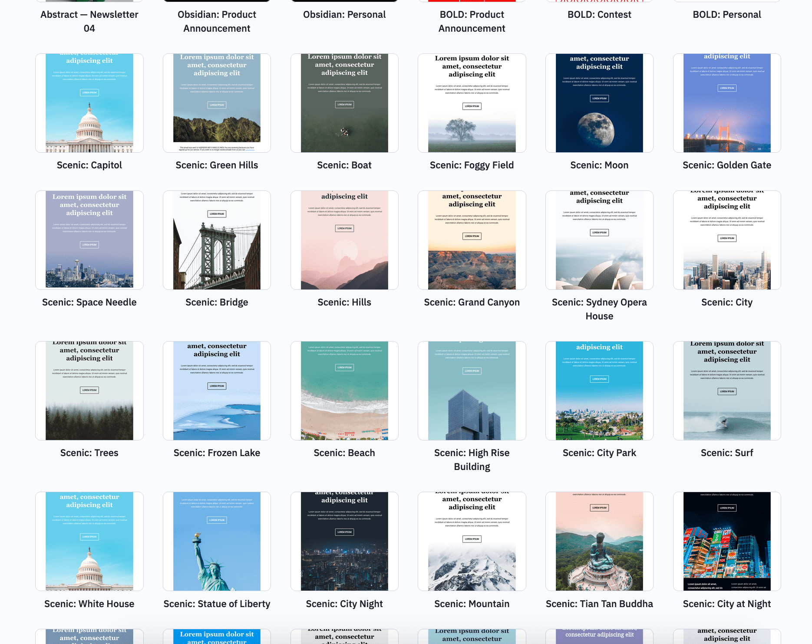
Task: Pick the Scenic: Frozen Lake template
Action: click(x=217, y=391)
